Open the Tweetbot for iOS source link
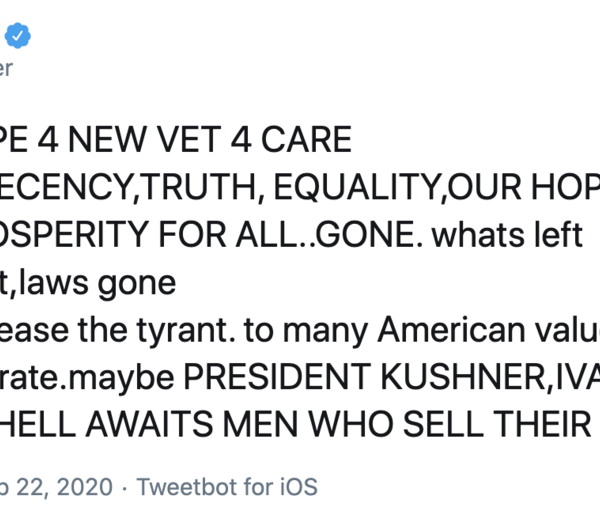The height and width of the screenshot is (511, 600). click(x=226, y=487)
